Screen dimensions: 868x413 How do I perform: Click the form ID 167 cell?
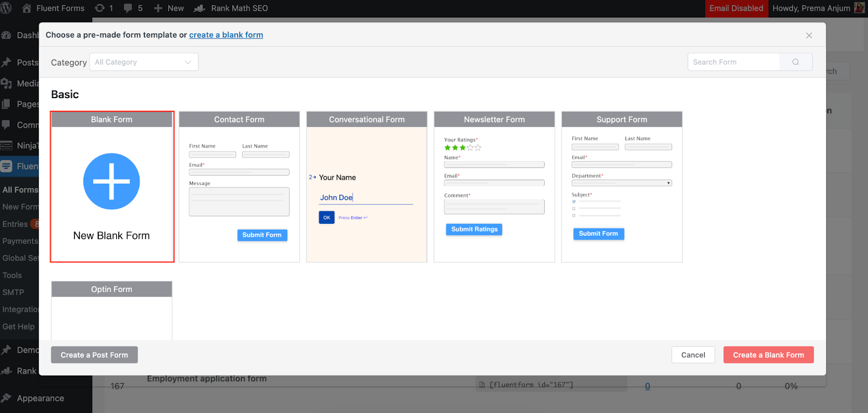coord(117,386)
